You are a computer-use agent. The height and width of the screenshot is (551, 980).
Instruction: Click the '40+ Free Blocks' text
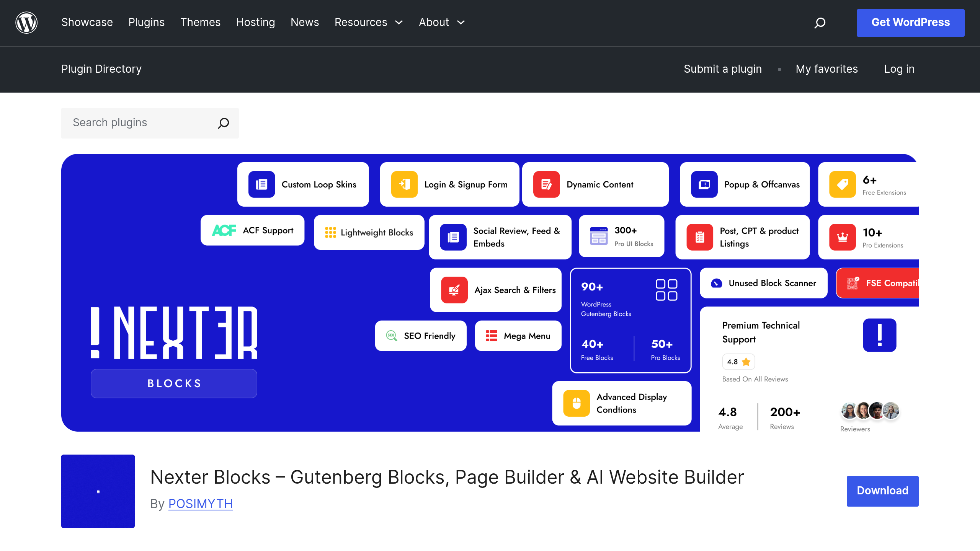(x=597, y=350)
